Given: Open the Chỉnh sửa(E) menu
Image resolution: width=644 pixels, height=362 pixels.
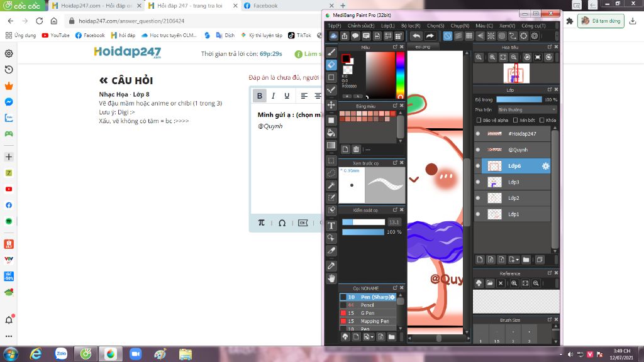Looking at the screenshot, I should (x=361, y=25).
